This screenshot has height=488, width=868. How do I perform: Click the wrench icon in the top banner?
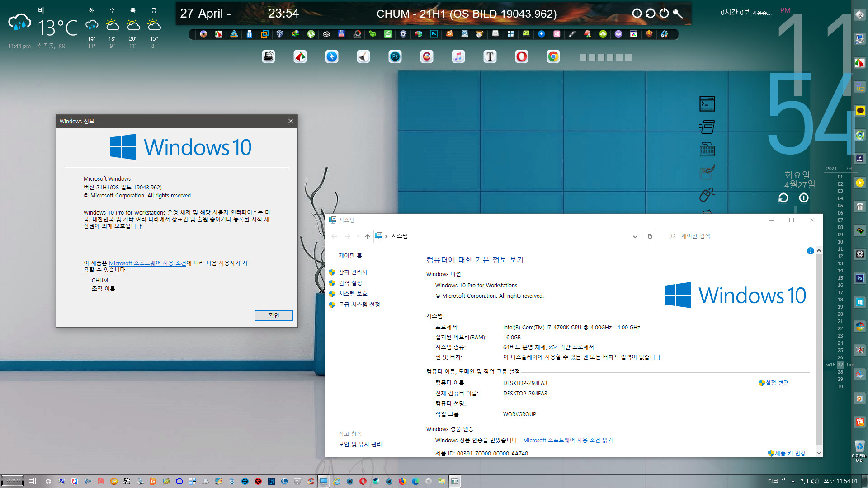(677, 14)
